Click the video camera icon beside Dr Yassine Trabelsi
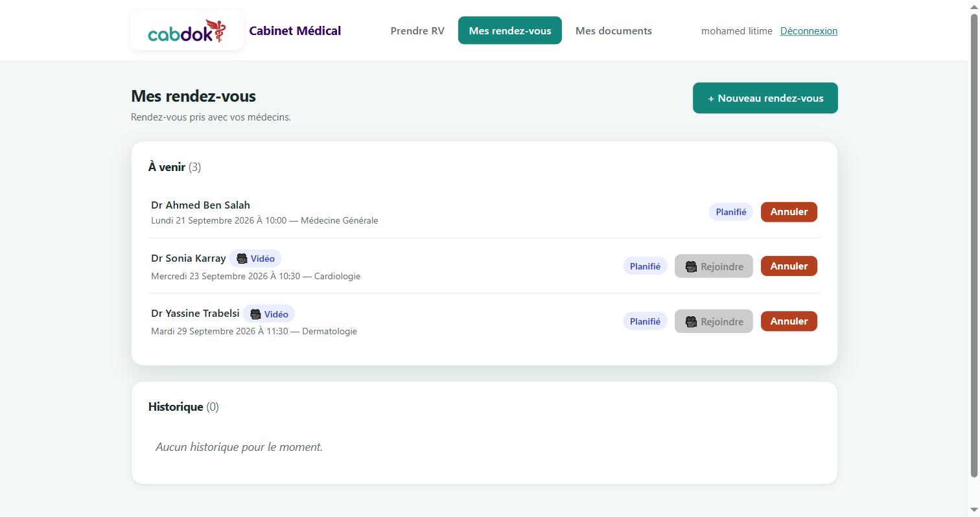This screenshot has height=517, width=980. click(255, 314)
